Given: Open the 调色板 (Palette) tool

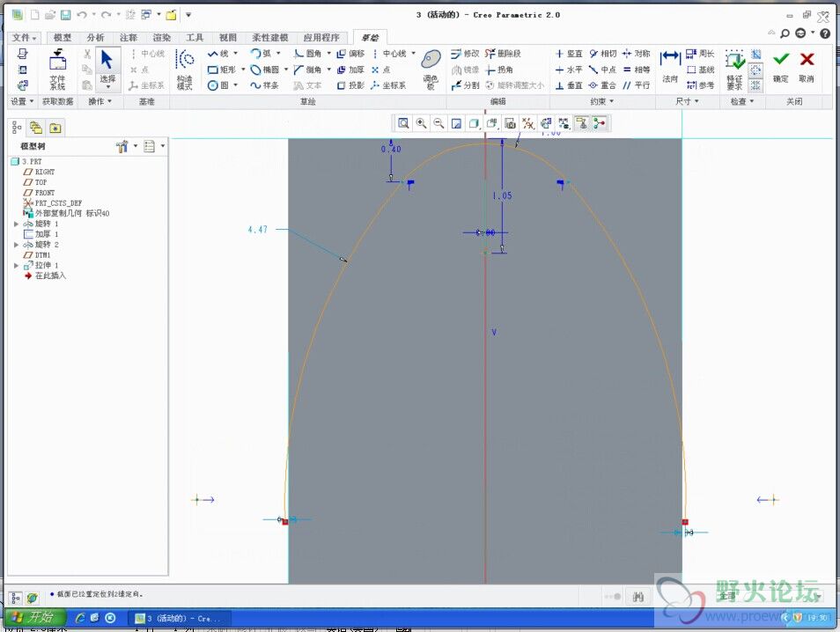Looking at the screenshot, I should tap(431, 69).
